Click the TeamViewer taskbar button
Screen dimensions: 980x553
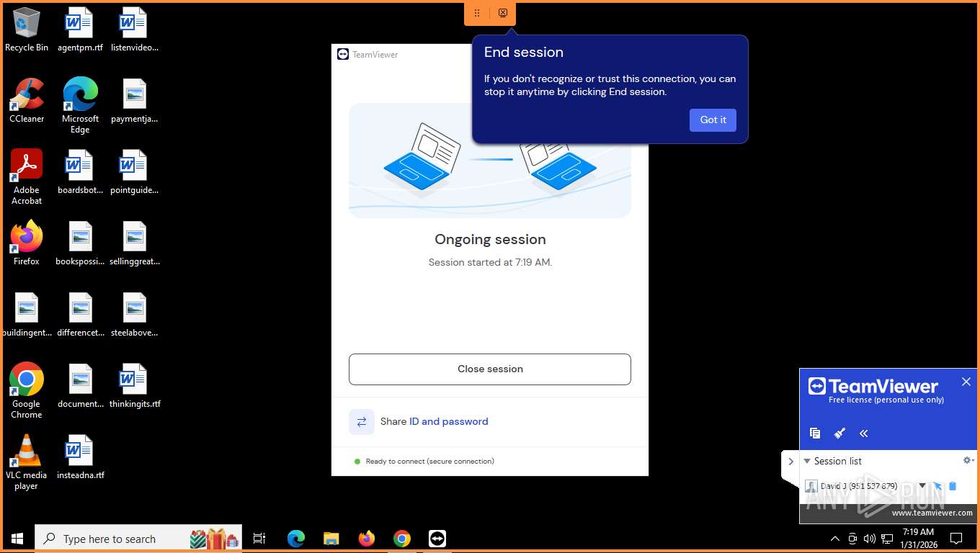pyautogui.click(x=437, y=539)
